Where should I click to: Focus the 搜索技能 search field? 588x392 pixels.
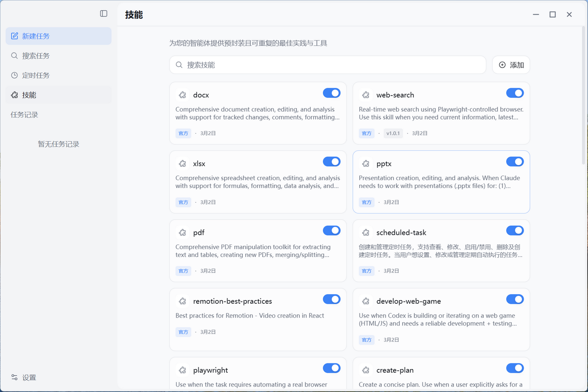click(328, 65)
